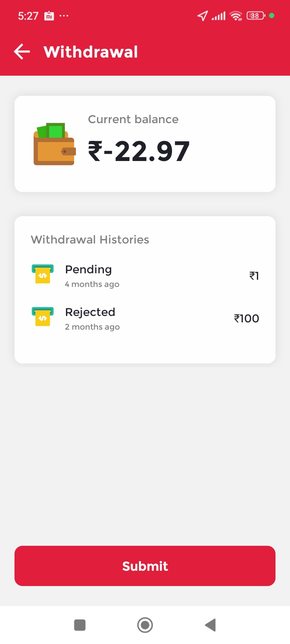Click the Submit button
Screen dimensions: 290x644
tap(145, 566)
